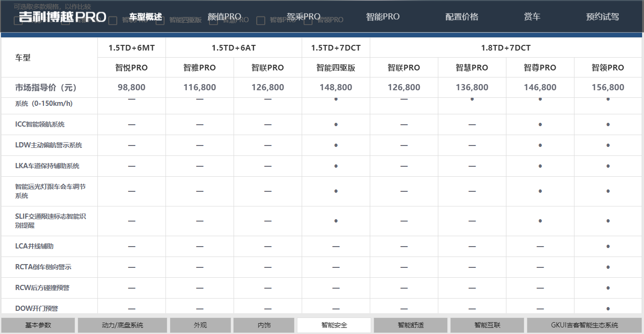
Task: Click the LDW主动偏航警示系统 row label
Action: click(x=49, y=145)
